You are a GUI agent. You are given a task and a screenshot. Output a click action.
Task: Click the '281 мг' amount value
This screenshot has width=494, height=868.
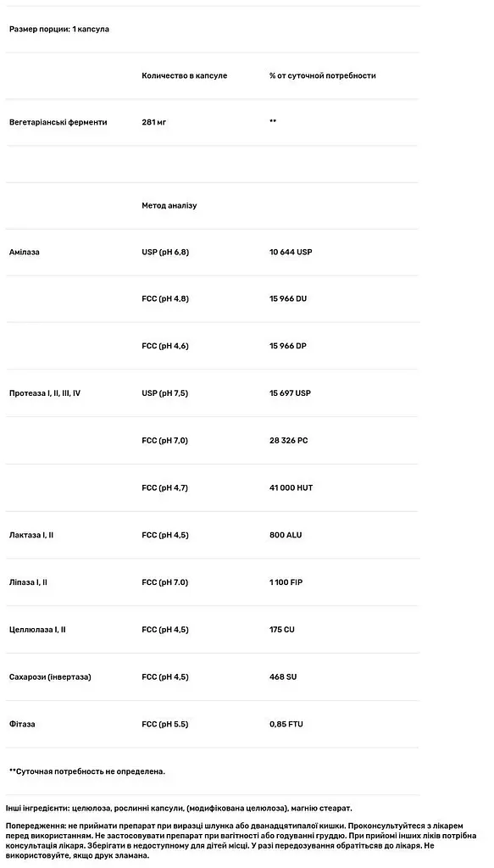click(153, 122)
